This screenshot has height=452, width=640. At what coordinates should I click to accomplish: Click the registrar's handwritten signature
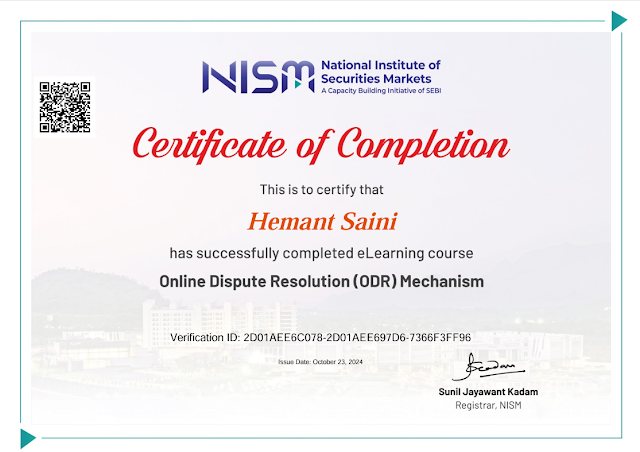click(x=488, y=367)
